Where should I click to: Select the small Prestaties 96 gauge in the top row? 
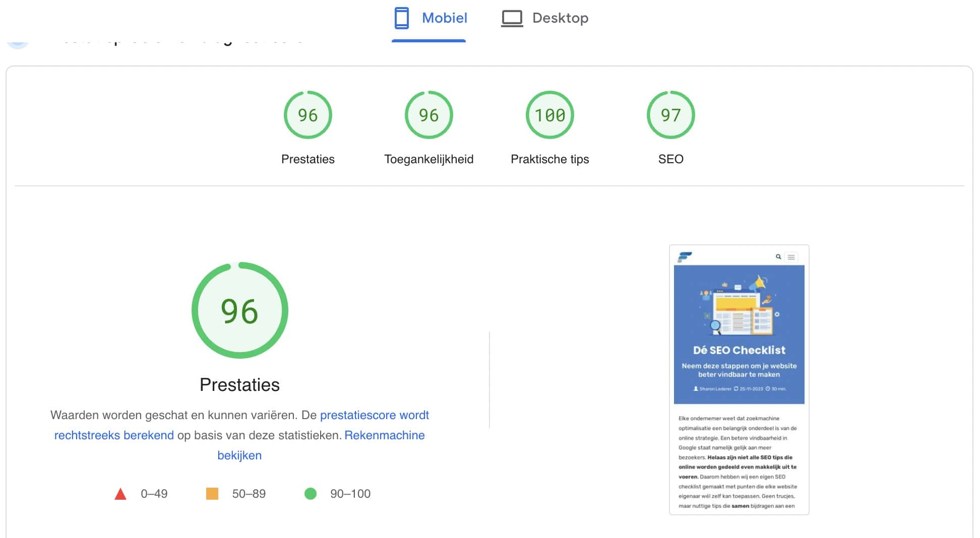pos(308,115)
